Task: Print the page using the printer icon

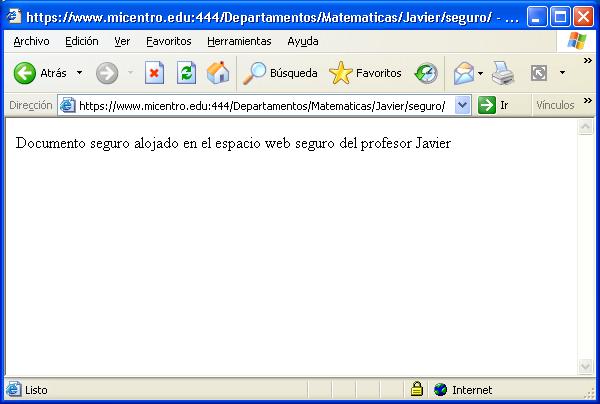Action: coord(502,73)
